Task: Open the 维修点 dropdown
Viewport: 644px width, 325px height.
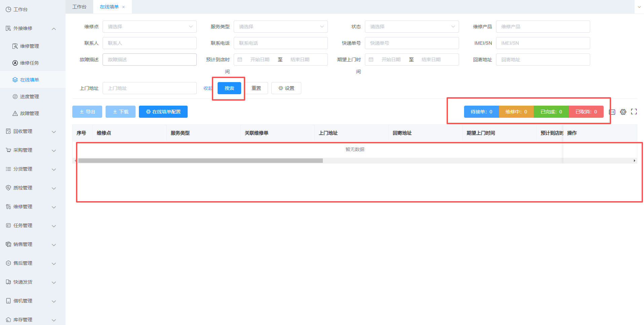Action: coord(149,27)
